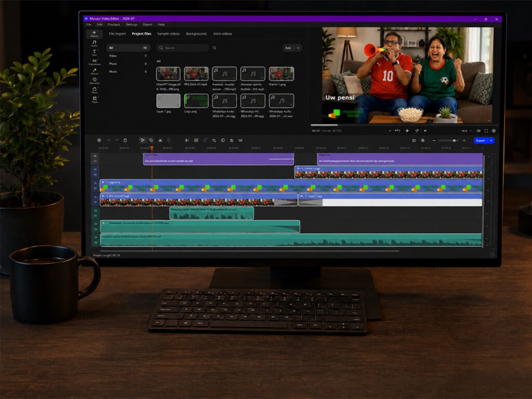Click the marker shield icon in timeline toolbar

click(169, 140)
